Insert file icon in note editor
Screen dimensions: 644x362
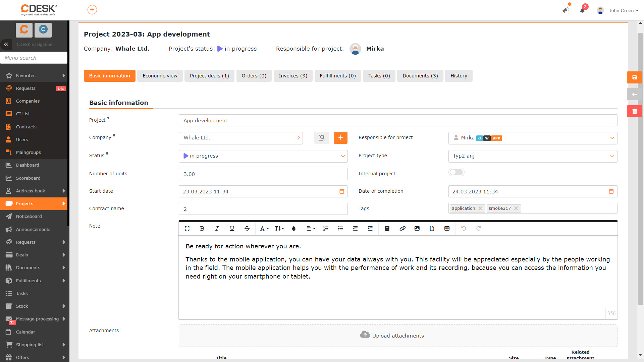pos(432,229)
